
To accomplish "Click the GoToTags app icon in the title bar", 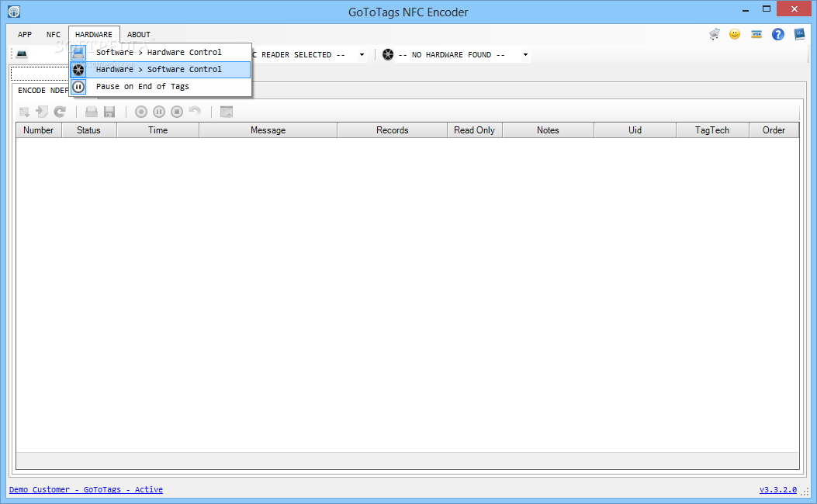I will (x=14, y=12).
